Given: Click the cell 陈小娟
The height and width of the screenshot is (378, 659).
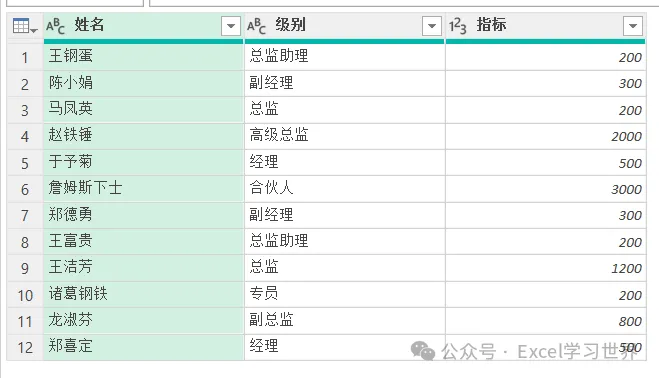Looking at the screenshot, I should coord(143,83).
